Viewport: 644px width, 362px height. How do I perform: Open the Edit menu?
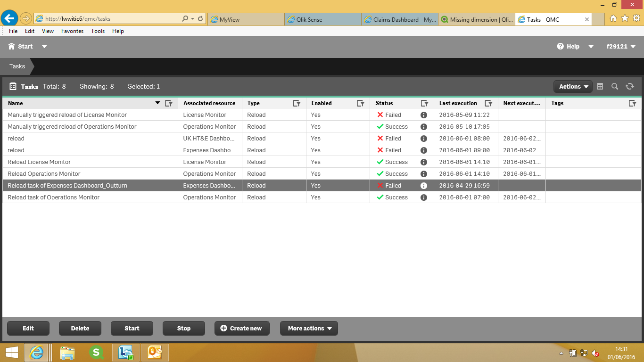coord(30,31)
